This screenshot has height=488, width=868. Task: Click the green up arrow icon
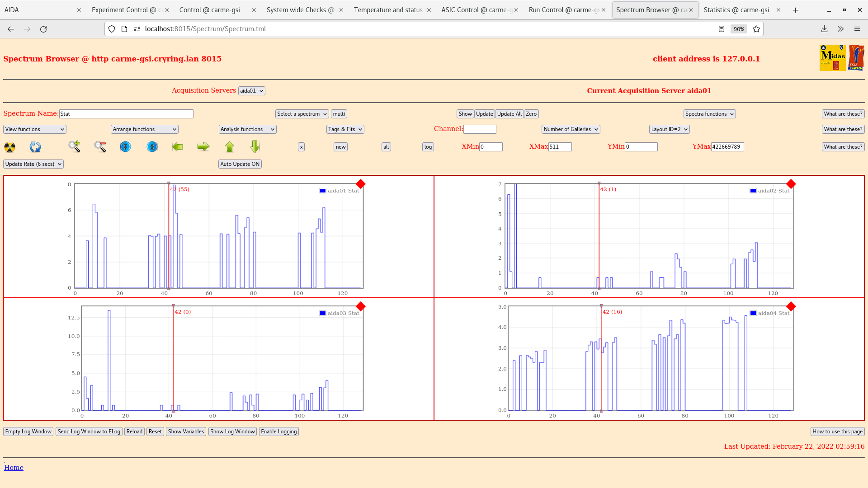click(x=230, y=147)
